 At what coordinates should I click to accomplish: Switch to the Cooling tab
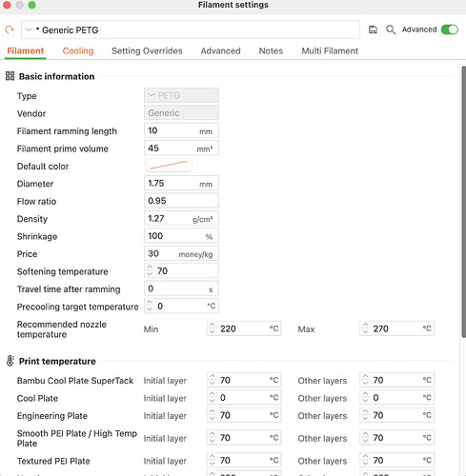click(x=78, y=50)
